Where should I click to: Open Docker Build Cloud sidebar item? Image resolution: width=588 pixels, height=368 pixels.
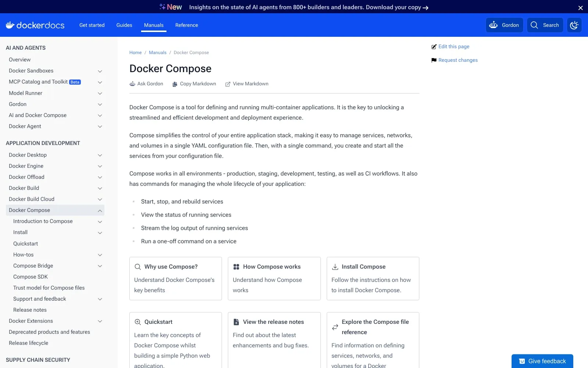(32, 199)
